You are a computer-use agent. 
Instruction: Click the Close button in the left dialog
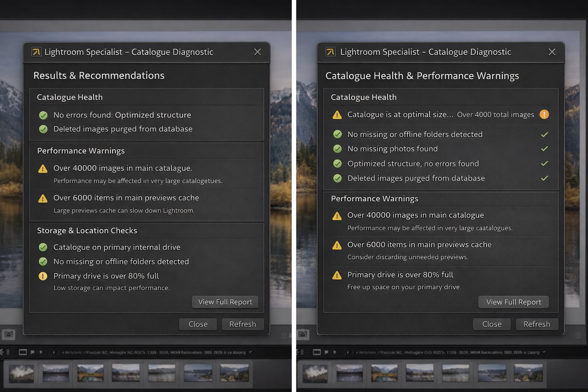pos(198,324)
